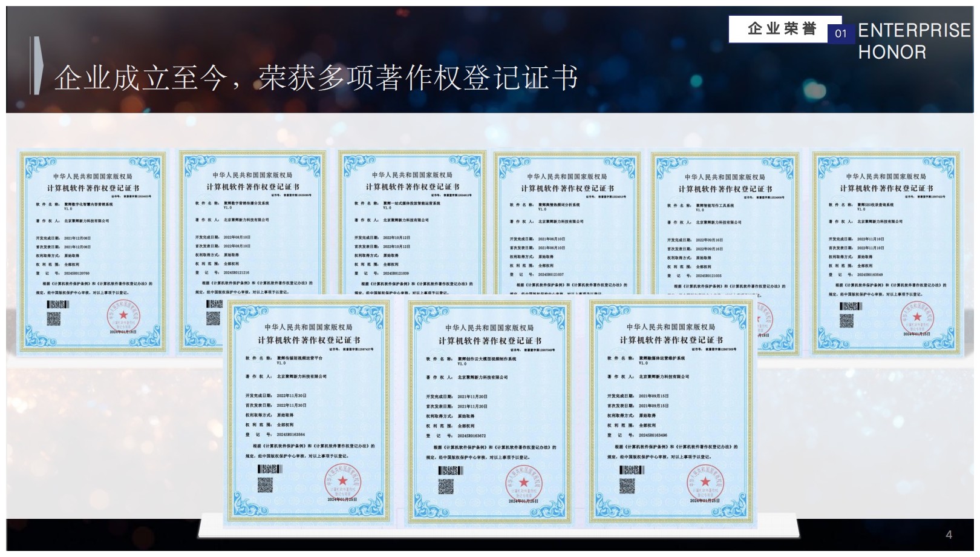Click the QR code on the 聚辉SEO收录查询系统 certificate

point(847,320)
